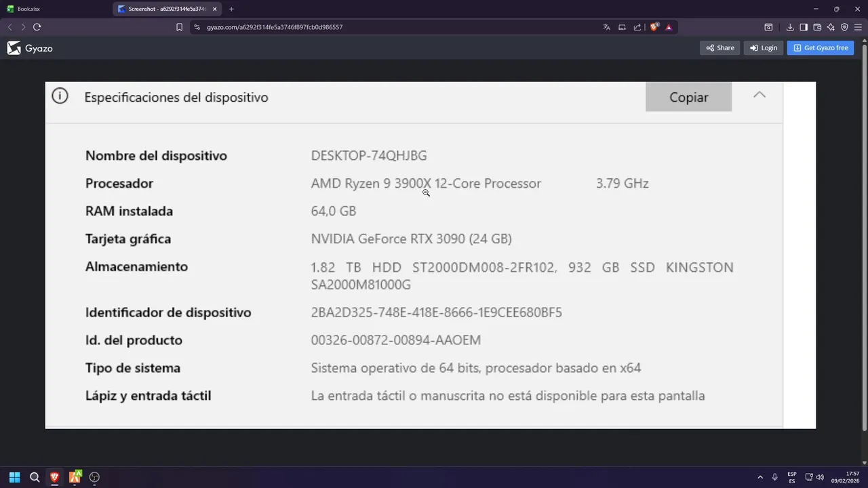
Task: Open the browser hamburger main menu
Action: click(858, 27)
